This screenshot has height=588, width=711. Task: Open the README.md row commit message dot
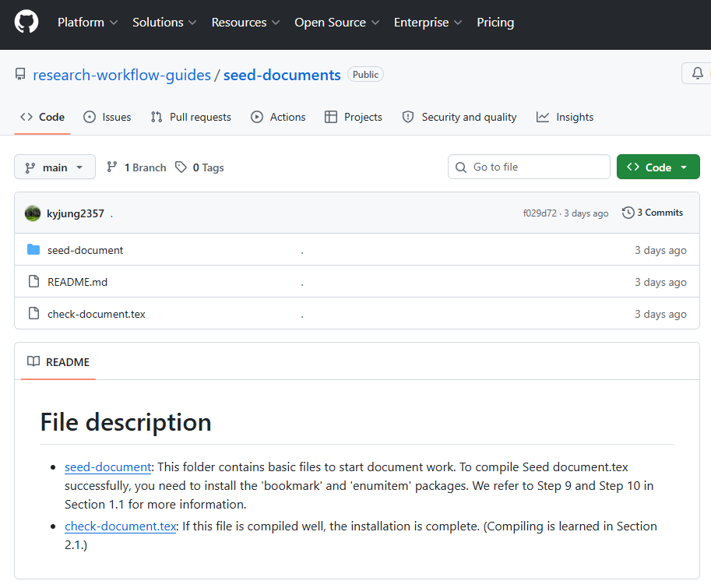coord(302,283)
